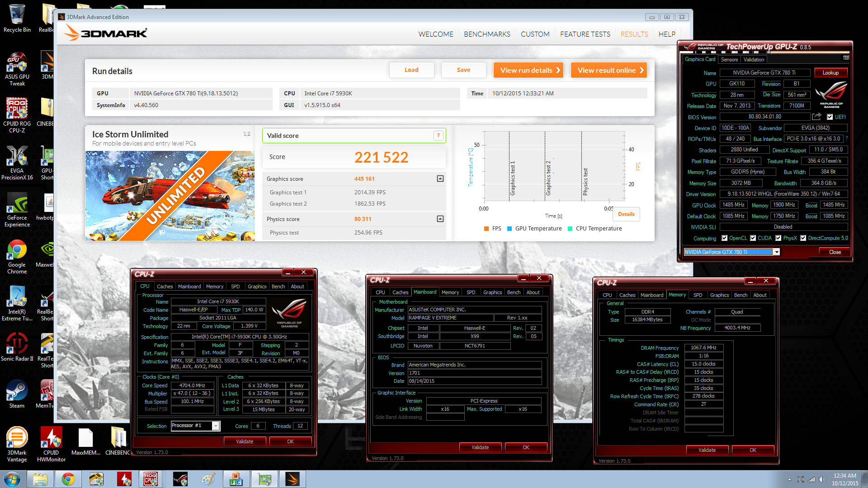868x488 pixels.
Task: Switch to CUSTOM tab in 3DMark
Action: 535,34
